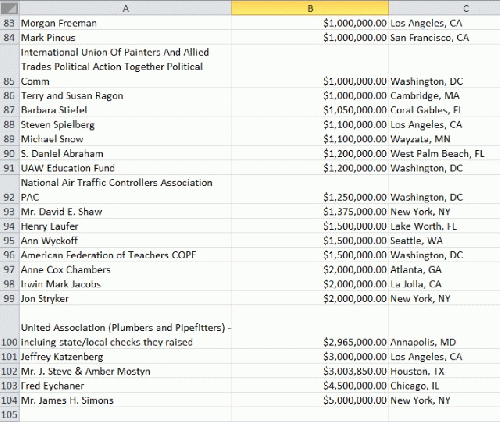Select Lake Worth, FL location cell
This screenshot has height=422, width=500.
tap(444, 226)
